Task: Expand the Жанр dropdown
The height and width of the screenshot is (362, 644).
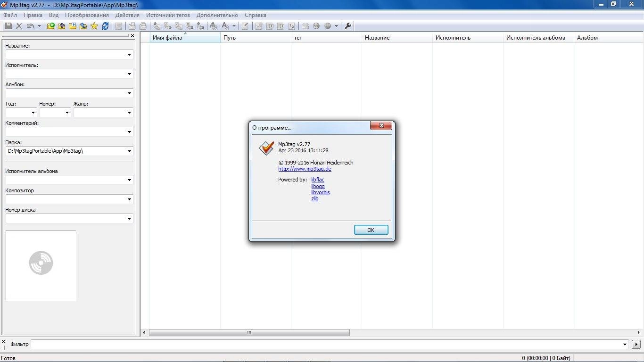Action: pyautogui.click(x=129, y=113)
